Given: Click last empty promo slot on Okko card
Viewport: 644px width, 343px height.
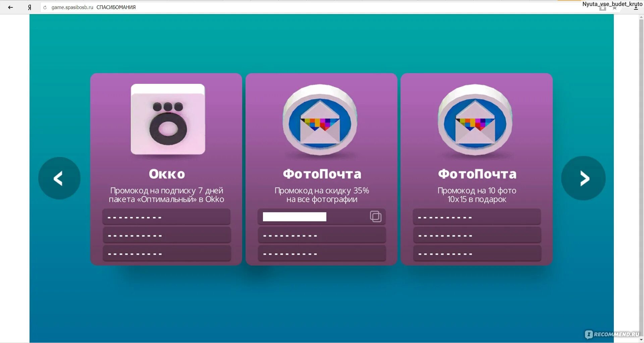Looking at the screenshot, I should 167,253.
